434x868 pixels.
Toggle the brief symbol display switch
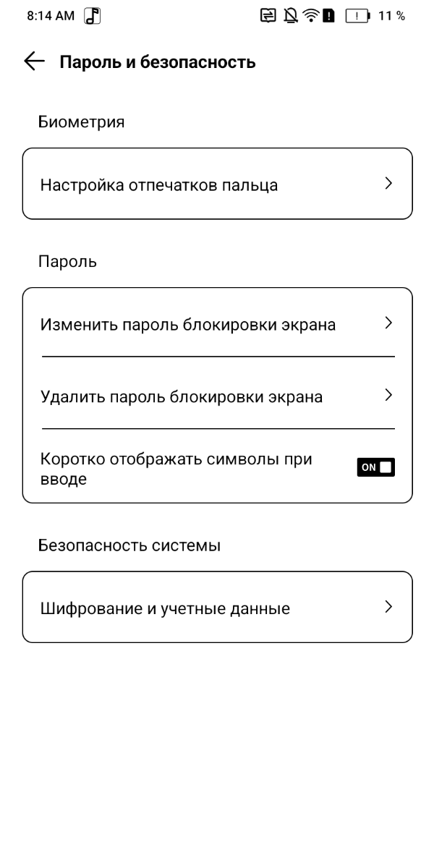376,467
